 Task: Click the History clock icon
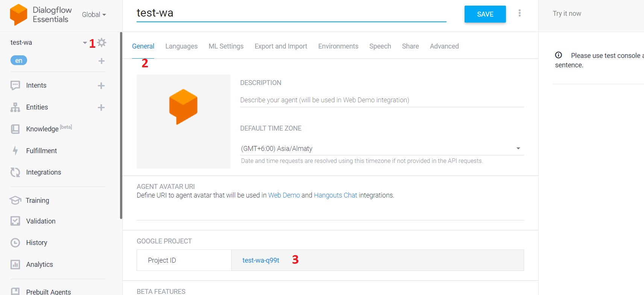click(15, 243)
